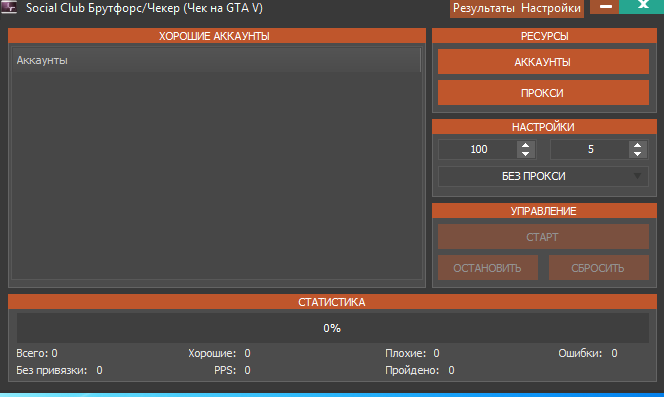Click the АККАУНТЫ resource button
664x397 pixels.
pyautogui.click(x=543, y=62)
